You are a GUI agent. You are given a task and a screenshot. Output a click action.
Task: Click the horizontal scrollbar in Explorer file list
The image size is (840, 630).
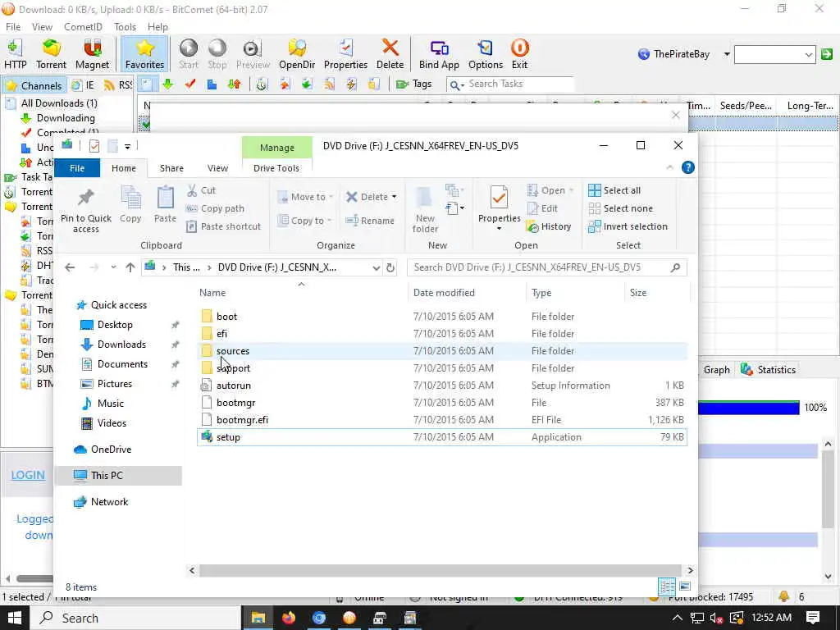pyautogui.click(x=441, y=571)
